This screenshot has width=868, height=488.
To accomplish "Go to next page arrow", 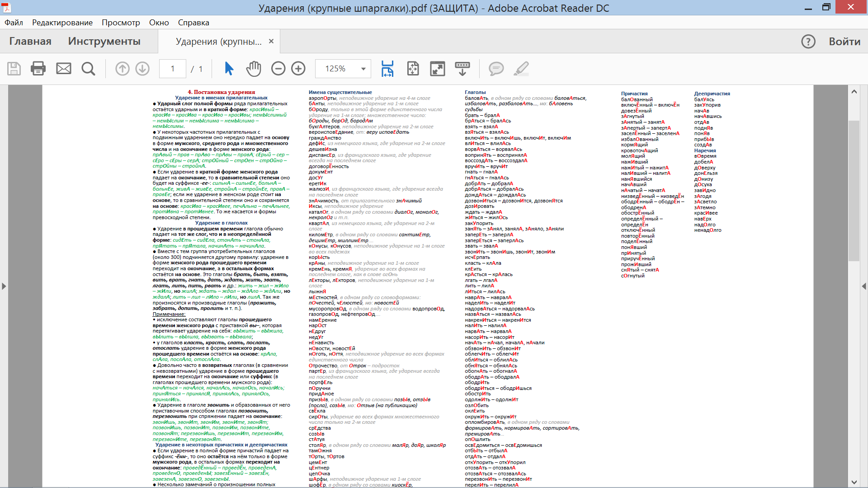I will point(142,69).
